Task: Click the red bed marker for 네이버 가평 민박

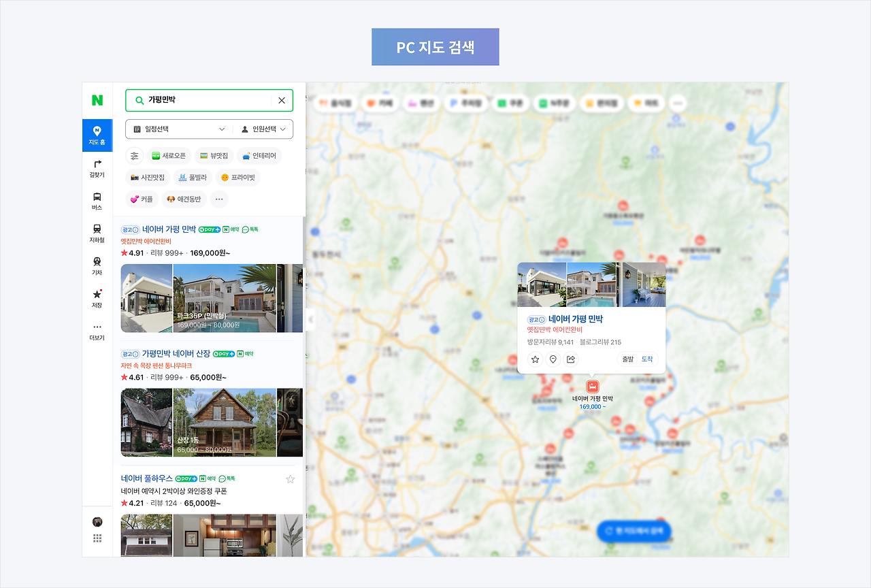Action: tap(592, 386)
